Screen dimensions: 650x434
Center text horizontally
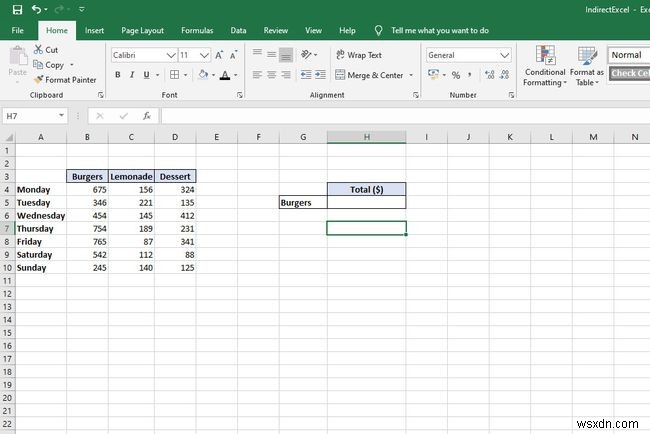pos(272,75)
